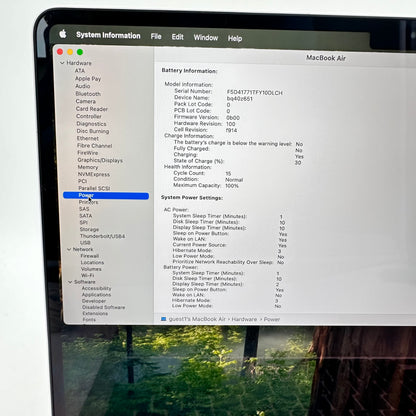Viewport: 416px width, 416px height.
Task: Open the Apple menu icon
Action: 63,34
